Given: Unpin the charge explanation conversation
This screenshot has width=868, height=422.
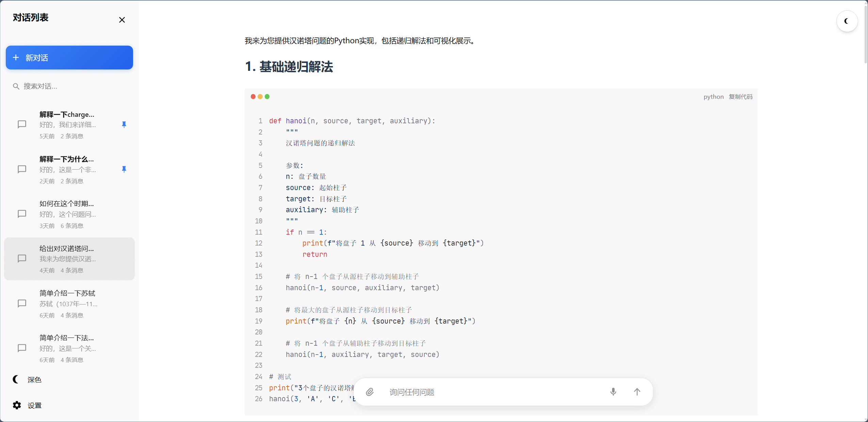Looking at the screenshot, I should point(124,125).
